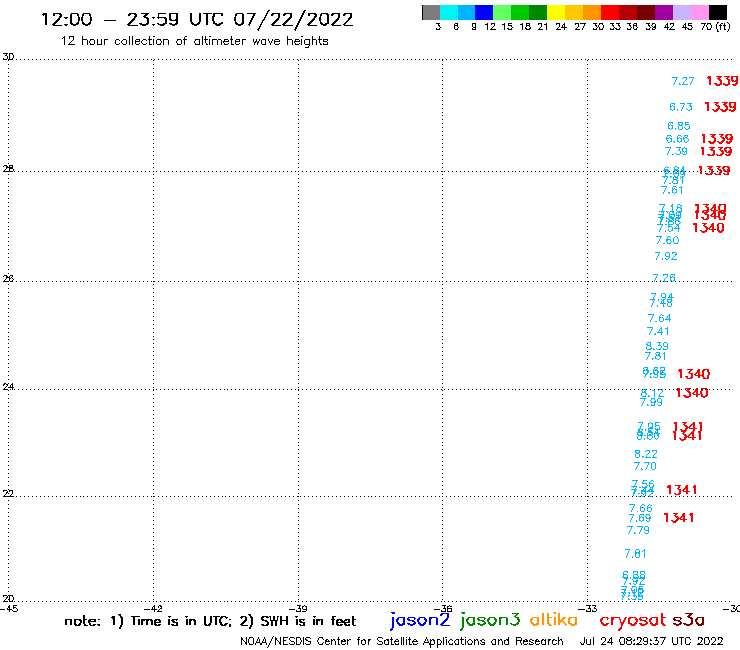Select the wave height reading 7.64

(x=659, y=318)
